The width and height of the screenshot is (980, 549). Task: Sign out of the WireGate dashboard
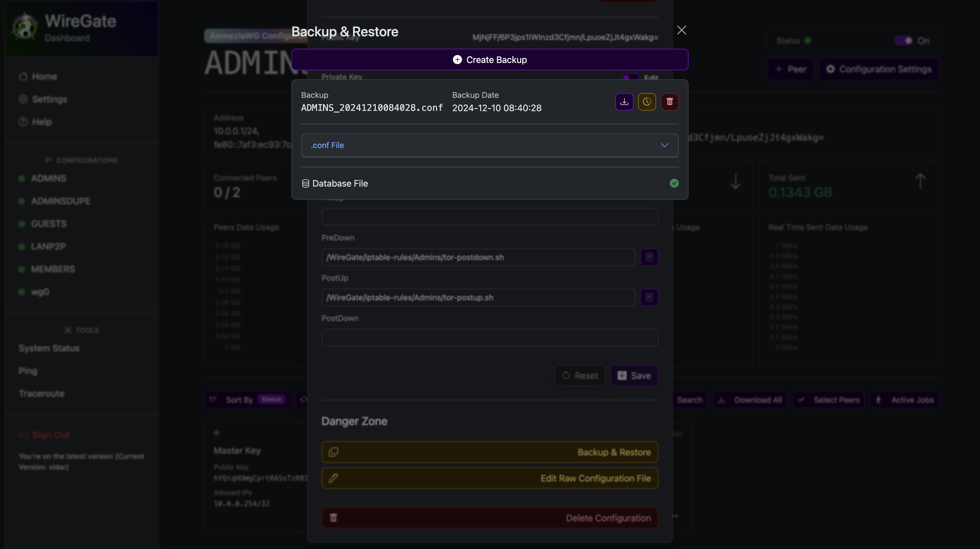click(x=45, y=435)
